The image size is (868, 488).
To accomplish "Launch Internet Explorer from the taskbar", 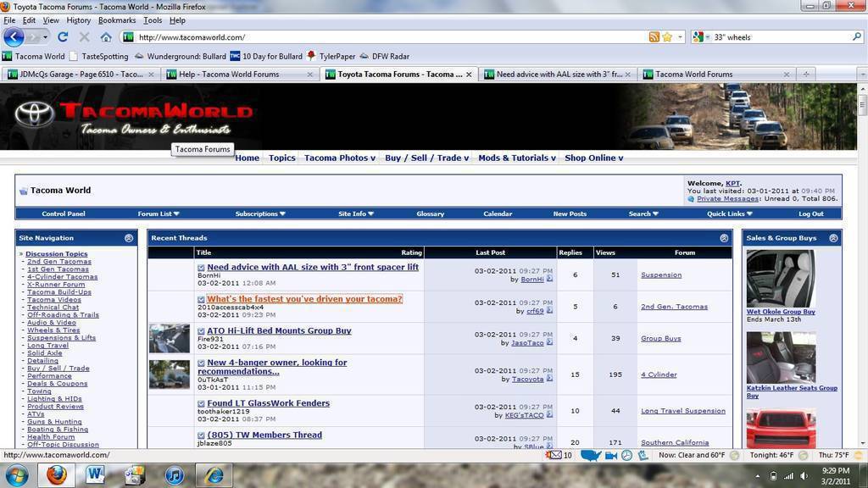I will point(214,475).
